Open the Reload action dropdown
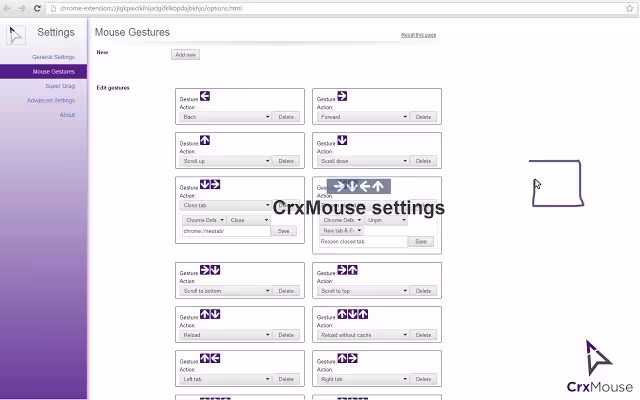Screen dimensions: 640x400 (225, 335)
